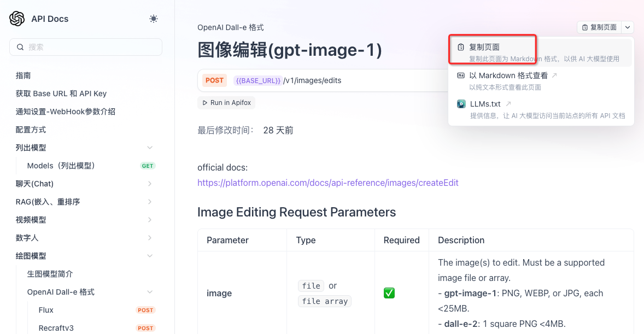Focus the 搜索 search field
Viewport: 644px width, 334px height.
tap(86, 47)
